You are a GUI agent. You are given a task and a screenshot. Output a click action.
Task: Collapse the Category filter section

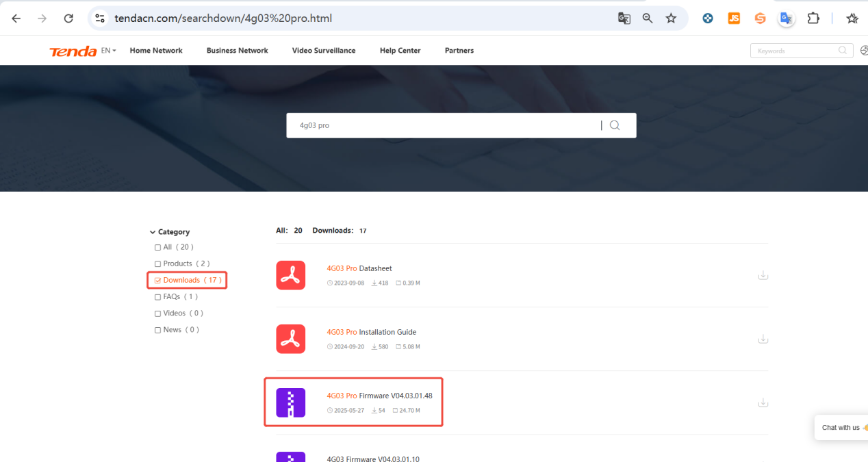click(153, 232)
